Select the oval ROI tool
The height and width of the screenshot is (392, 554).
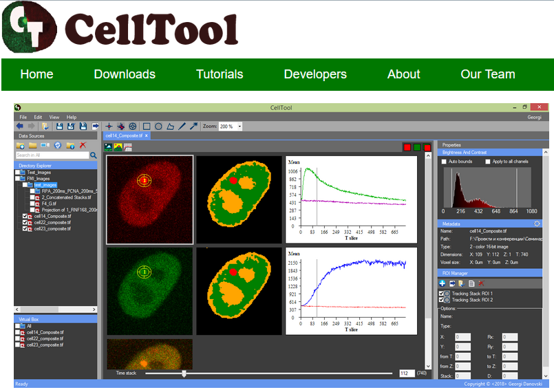click(x=158, y=126)
